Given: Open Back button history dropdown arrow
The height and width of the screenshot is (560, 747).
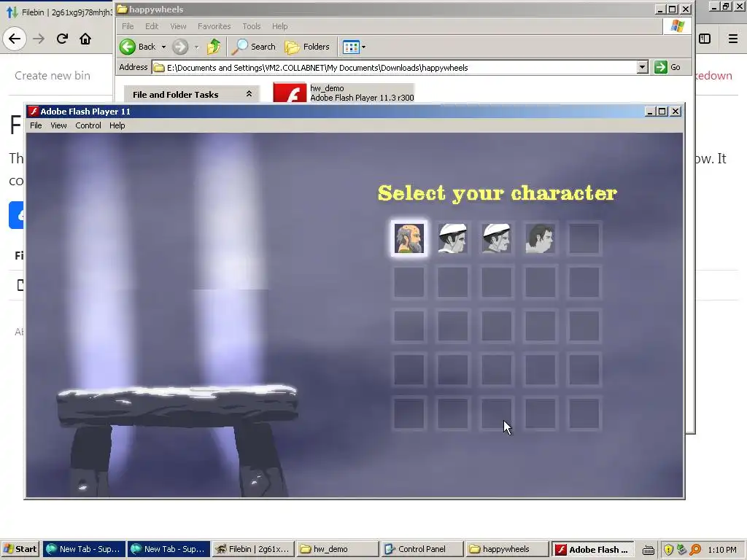Looking at the screenshot, I should [163, 47].
